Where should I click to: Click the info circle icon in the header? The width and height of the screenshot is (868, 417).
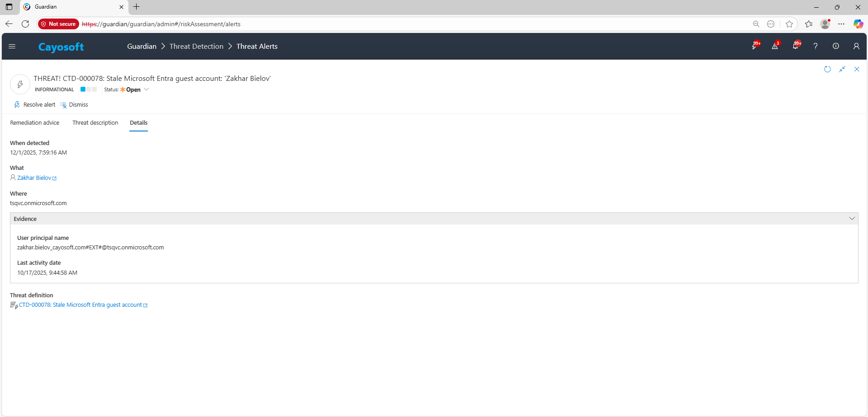[835, 46]
